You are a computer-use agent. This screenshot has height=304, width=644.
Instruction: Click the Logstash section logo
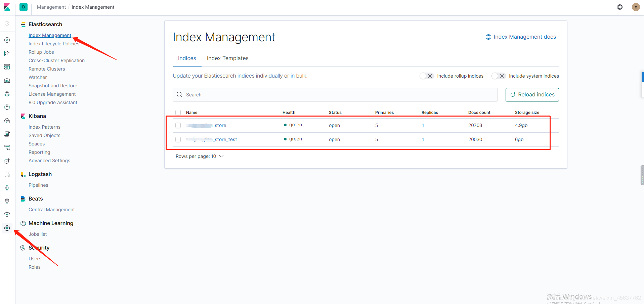point(23,174)
